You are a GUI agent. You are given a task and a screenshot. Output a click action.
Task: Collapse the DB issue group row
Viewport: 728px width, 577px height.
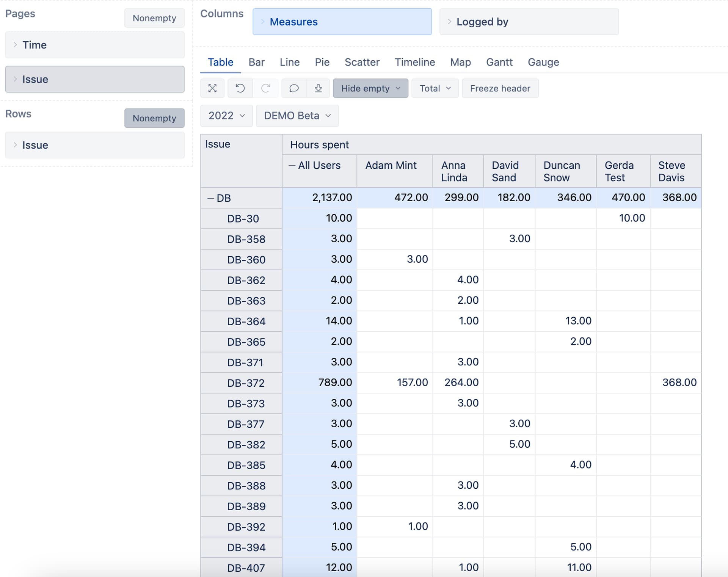pyautogui.click(x=211, y=198)
